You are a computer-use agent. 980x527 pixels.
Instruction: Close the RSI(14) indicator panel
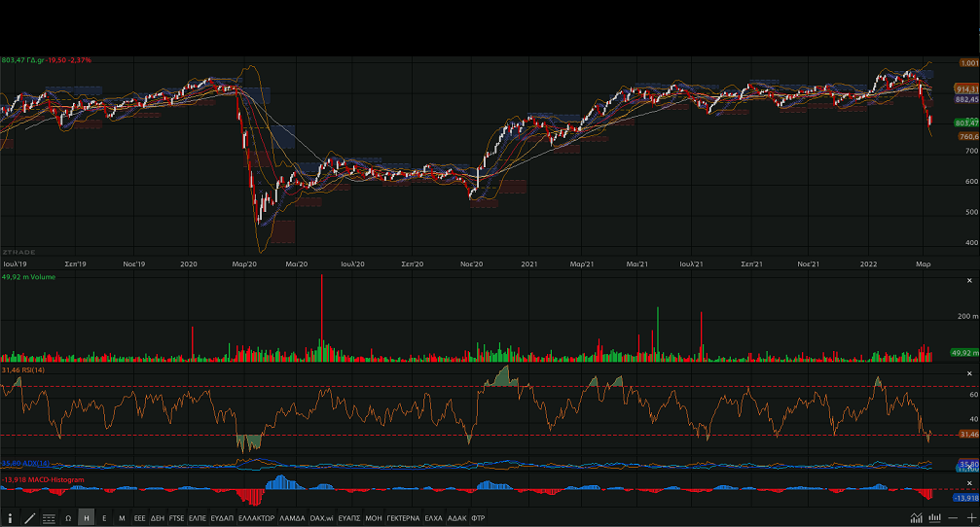[x=968, y=374]
